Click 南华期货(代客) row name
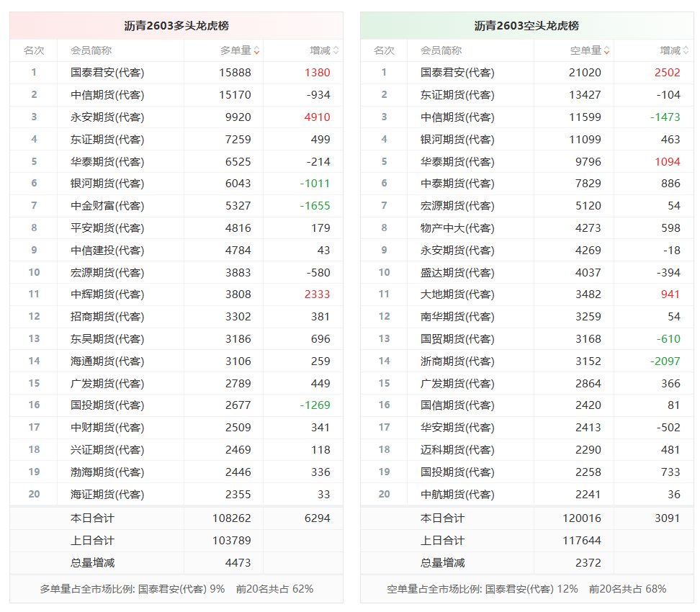This screenshot has height=612, width=700. point(457,317)
